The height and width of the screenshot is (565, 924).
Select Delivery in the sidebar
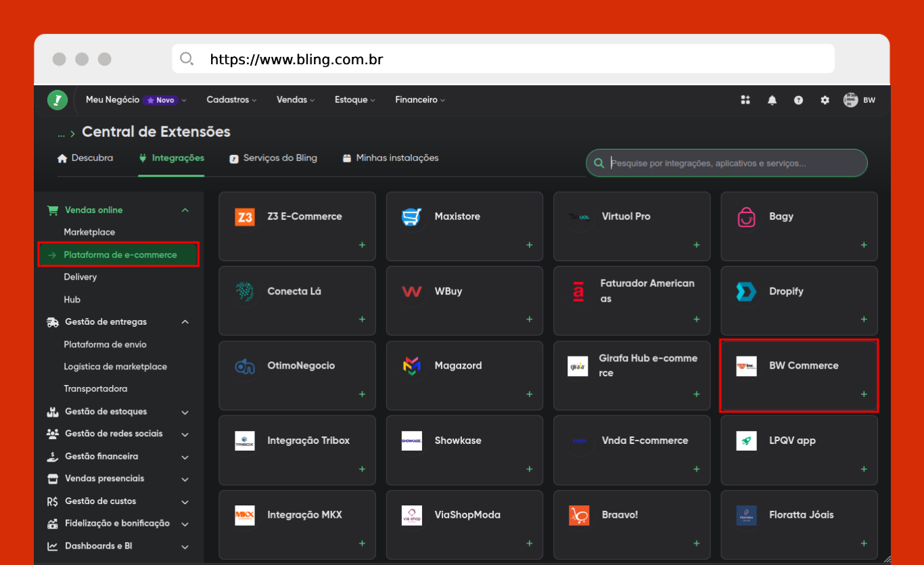click(x=80, y=277)
